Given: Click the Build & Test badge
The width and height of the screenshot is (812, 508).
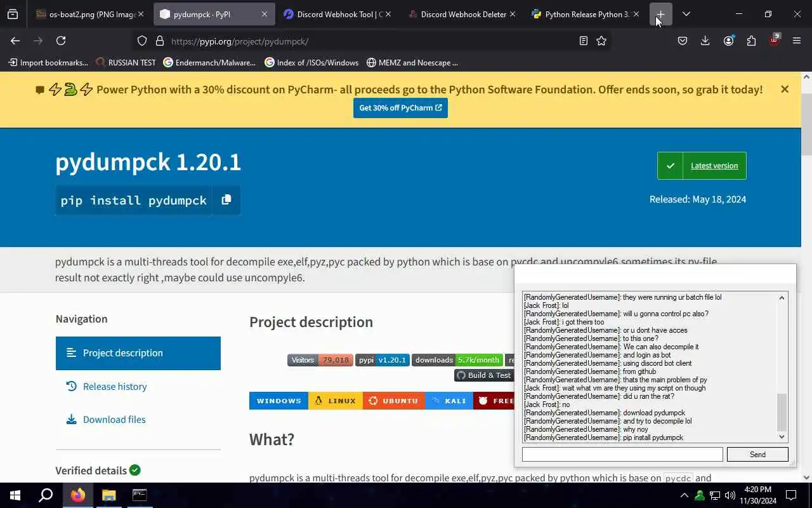Looking at the screenshot, I should (484, 375).
